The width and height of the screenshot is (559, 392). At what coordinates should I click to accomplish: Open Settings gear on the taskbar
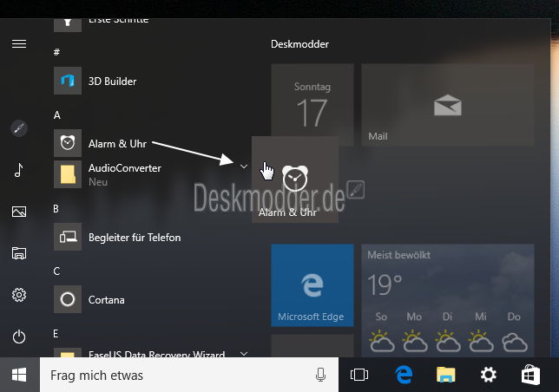pyautogui.click(x=488, y=375)
